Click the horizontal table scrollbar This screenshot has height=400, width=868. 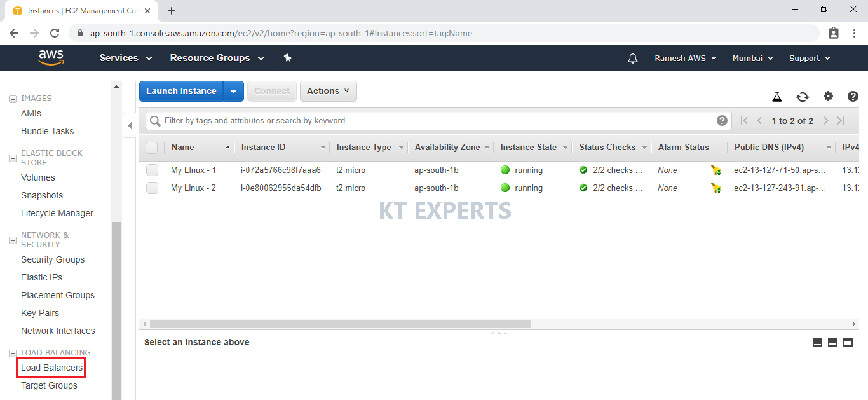coord(340,324)
